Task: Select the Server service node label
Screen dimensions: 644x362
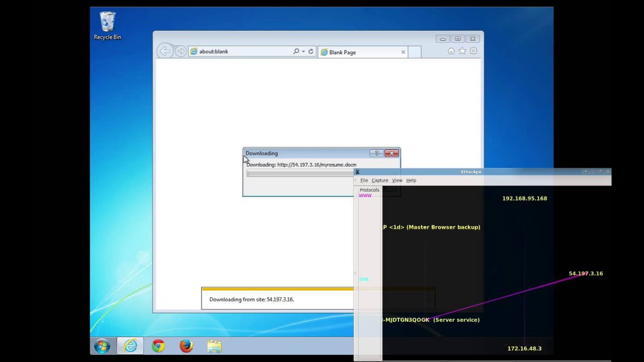Action: pos(431,320)
